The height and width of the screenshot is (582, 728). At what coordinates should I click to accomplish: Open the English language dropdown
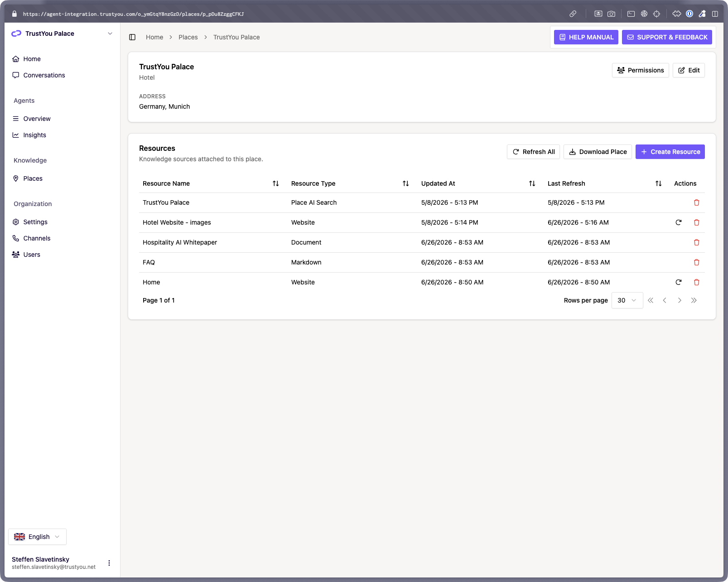point(37,537)
